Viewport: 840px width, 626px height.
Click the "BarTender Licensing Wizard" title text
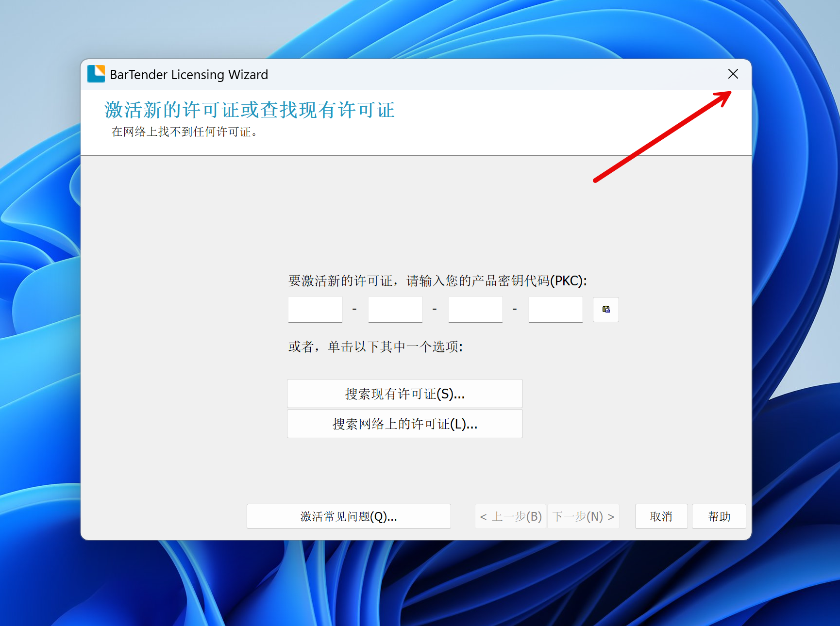tap(189, 75)
